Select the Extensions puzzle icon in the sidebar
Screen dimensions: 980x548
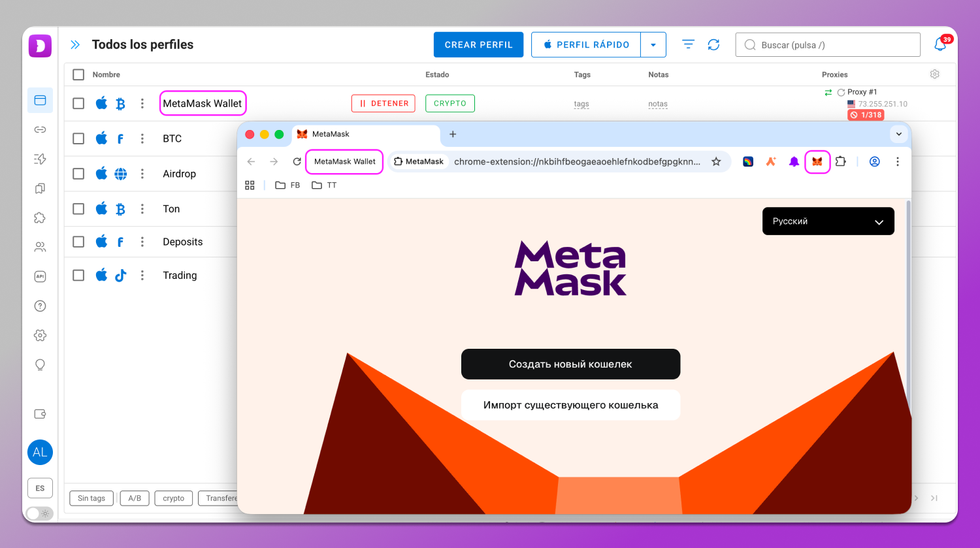40,218
